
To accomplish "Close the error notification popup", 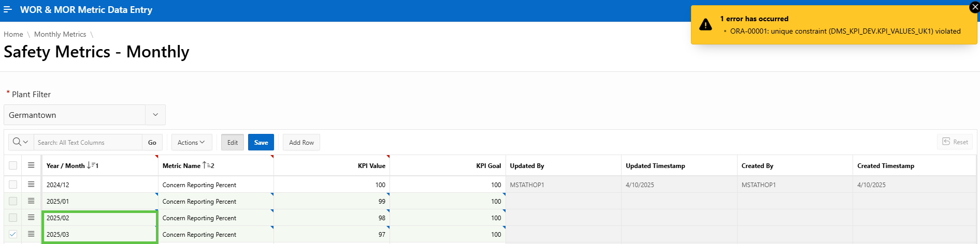I will (974, 8).
